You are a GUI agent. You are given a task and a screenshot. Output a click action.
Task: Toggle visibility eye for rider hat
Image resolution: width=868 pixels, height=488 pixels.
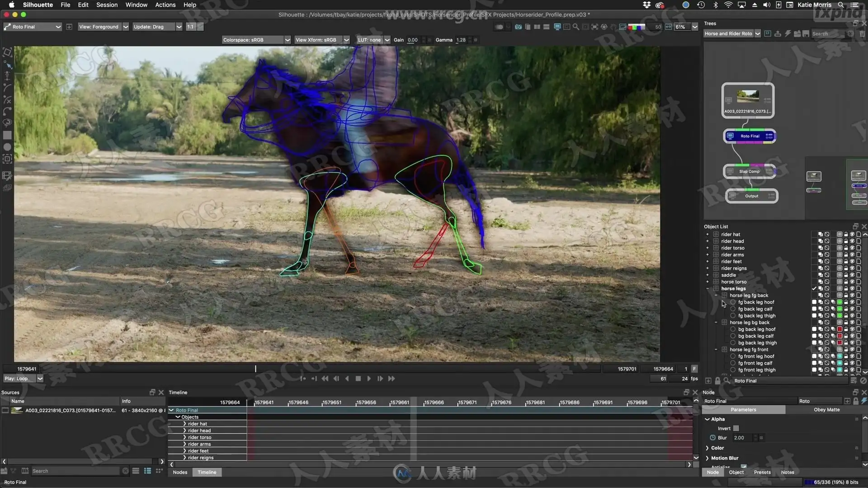[x=852, y=235]
